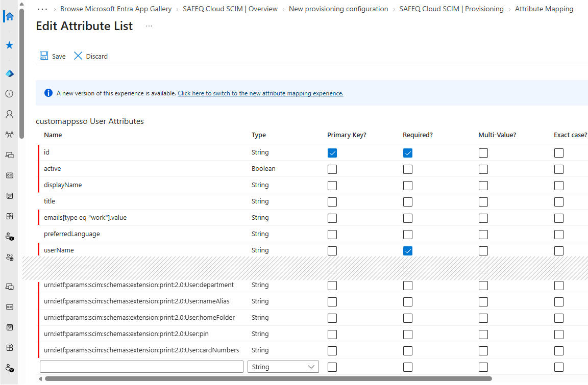Open the circled-i Overview sidebar icon
Screen dimensions: 588x385
[x=9, y=94]
